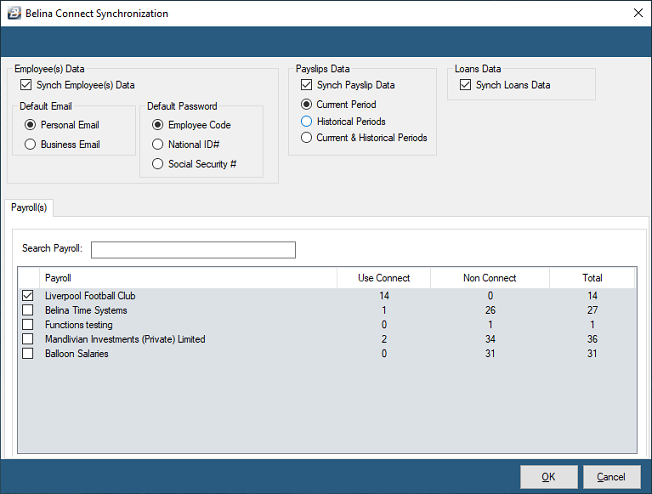Open the Payroll(s) tab
This screenshot has height=494, width=652.
(x=29, y=207)
